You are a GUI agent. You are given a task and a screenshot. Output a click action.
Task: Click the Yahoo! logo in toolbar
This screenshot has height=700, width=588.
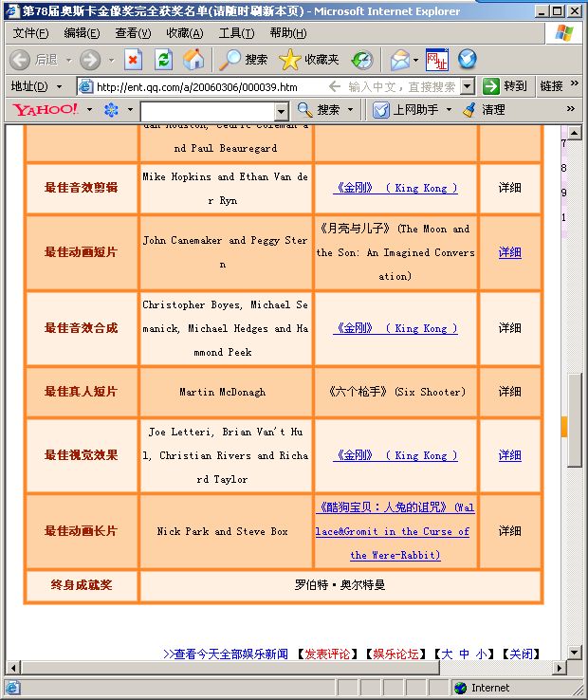click(x=46, y=109)
